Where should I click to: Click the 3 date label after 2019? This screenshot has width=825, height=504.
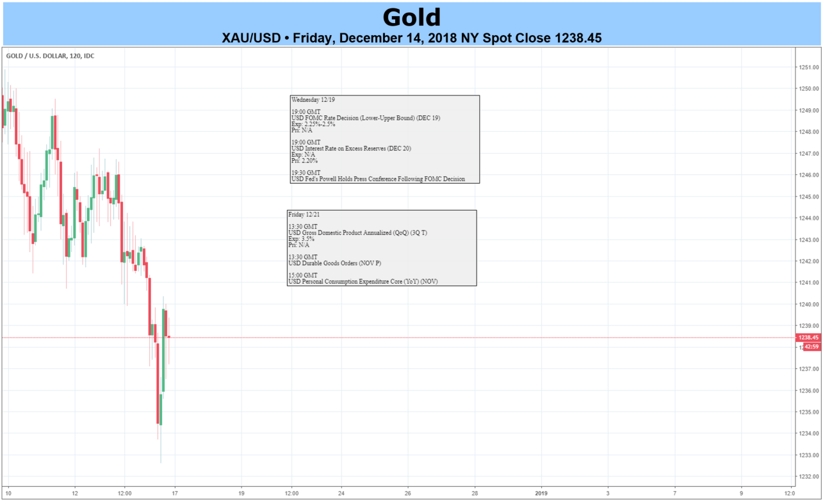608,493
